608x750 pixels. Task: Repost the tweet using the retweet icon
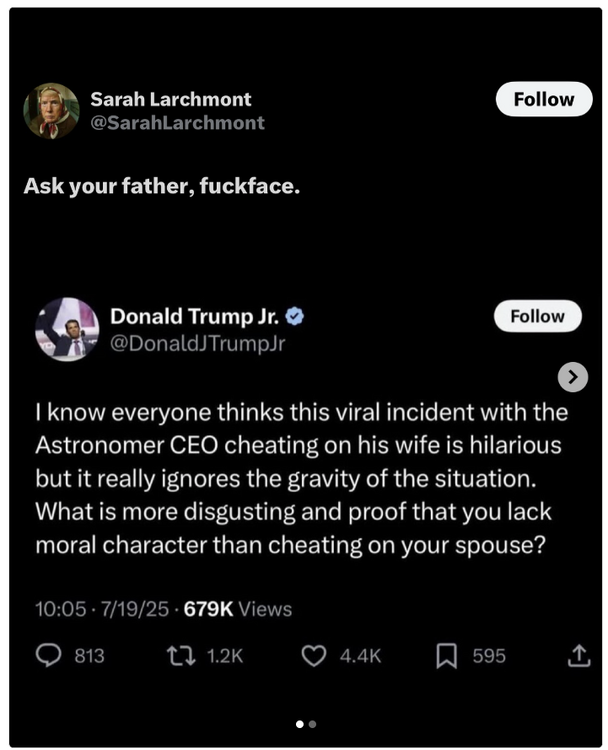coord(184,656)
